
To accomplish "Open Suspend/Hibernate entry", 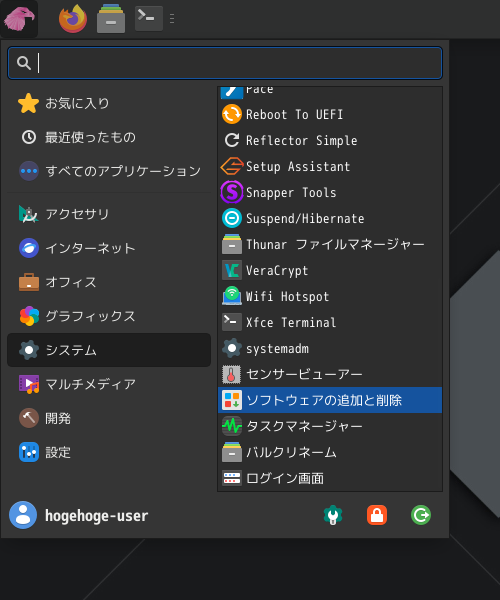I will pos(330,218).
